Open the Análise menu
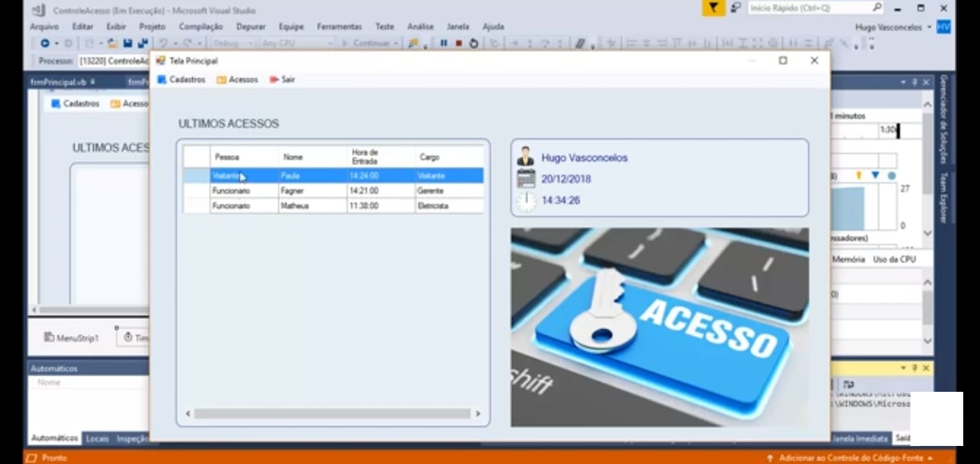This screenshot has height=464, width=980. 420,26
